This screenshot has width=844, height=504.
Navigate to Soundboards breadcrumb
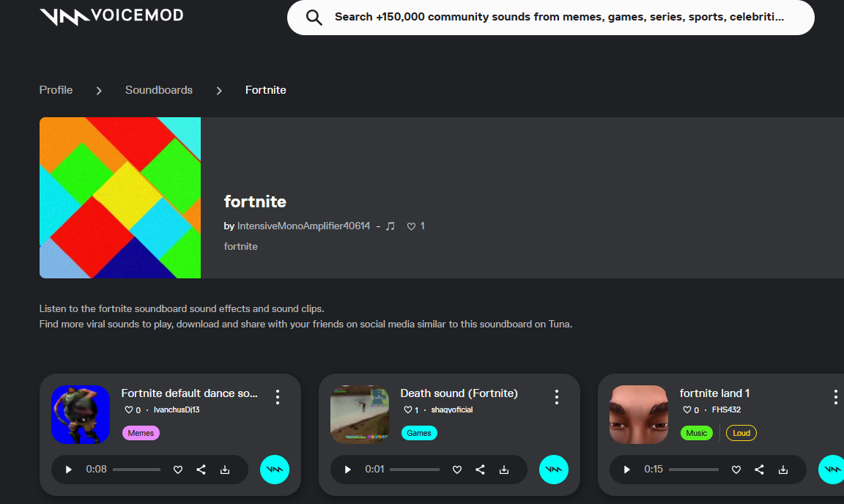[159, 90]
